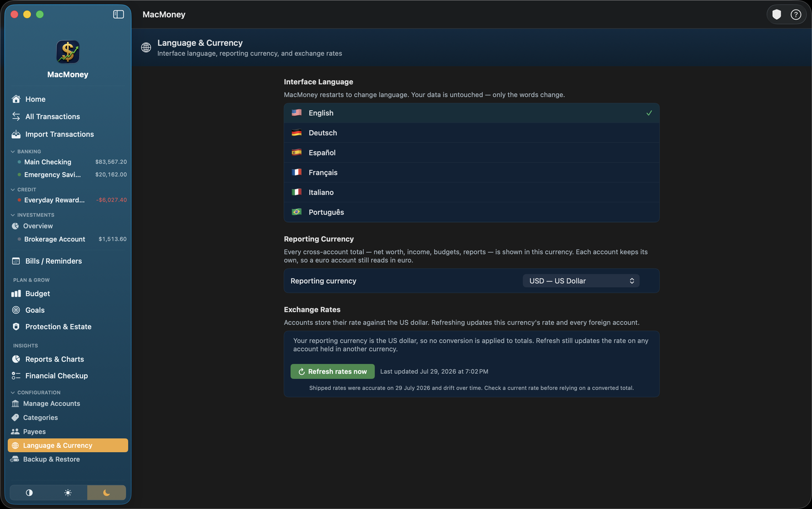Click the Investments Overview pie icon
812x509 pixels.
pyautogui.click(x=15, y=226)
